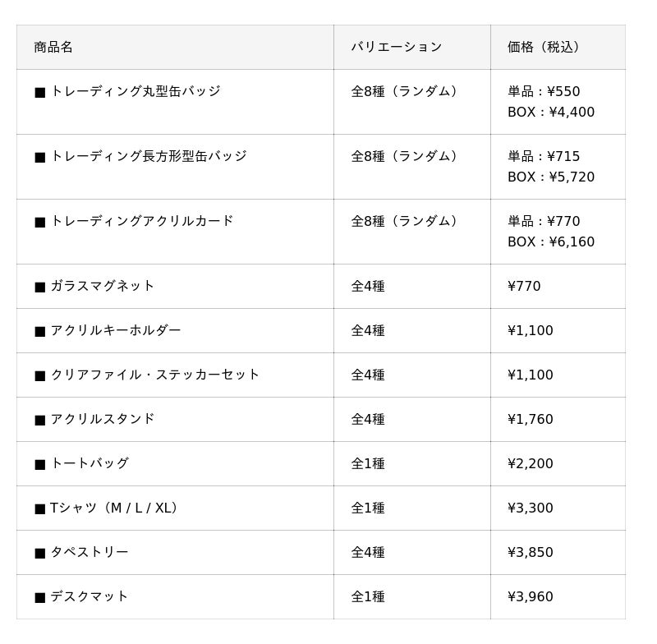This screenshot has width=657, height=644.
Task: Select the アクリルキーホルダー item text
Action: coord(116,330)
